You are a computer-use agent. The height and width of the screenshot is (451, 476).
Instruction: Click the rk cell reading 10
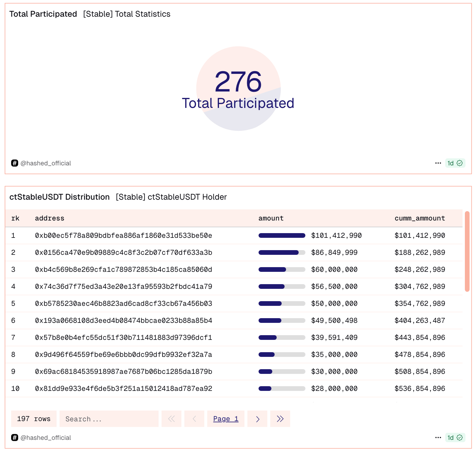[x=15, y=389]
